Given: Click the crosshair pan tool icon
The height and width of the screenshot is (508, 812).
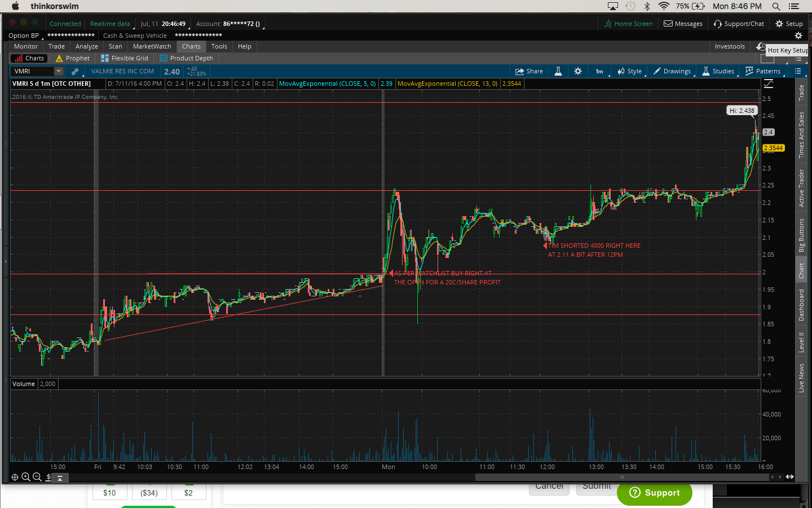Looking at the screenshot, I should coord(15,477).
